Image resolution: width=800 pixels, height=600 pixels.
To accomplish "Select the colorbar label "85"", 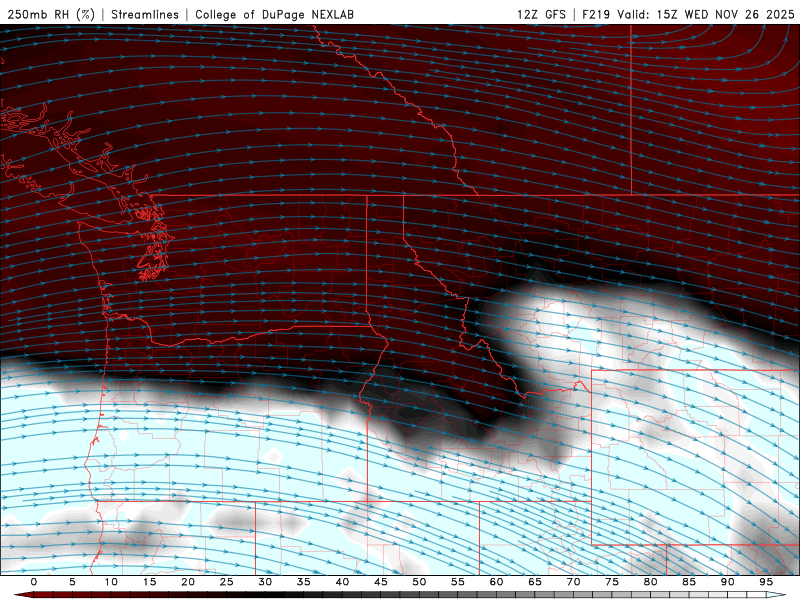I will pos(689,582).
